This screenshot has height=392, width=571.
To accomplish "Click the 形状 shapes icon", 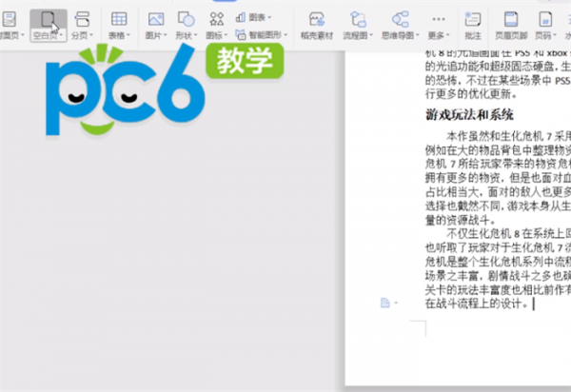I will tap(186, 19).
